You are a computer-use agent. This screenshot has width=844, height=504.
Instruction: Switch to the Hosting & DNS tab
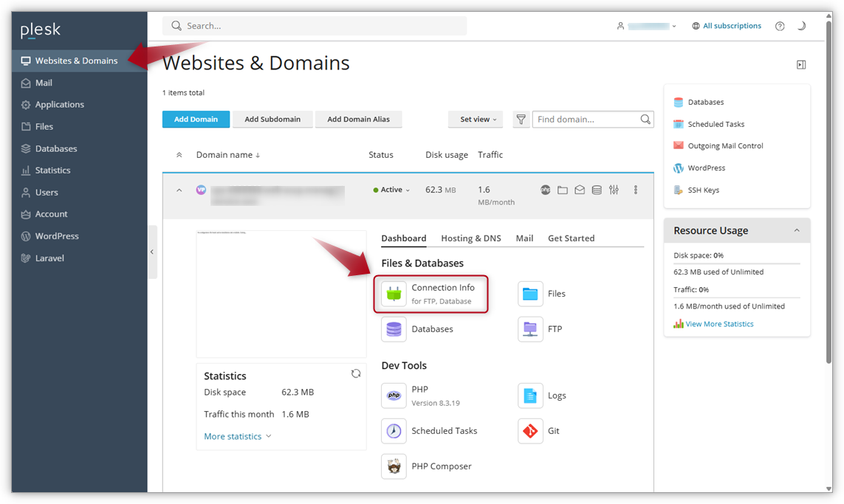pyautogui.click(x=470, y=238)
